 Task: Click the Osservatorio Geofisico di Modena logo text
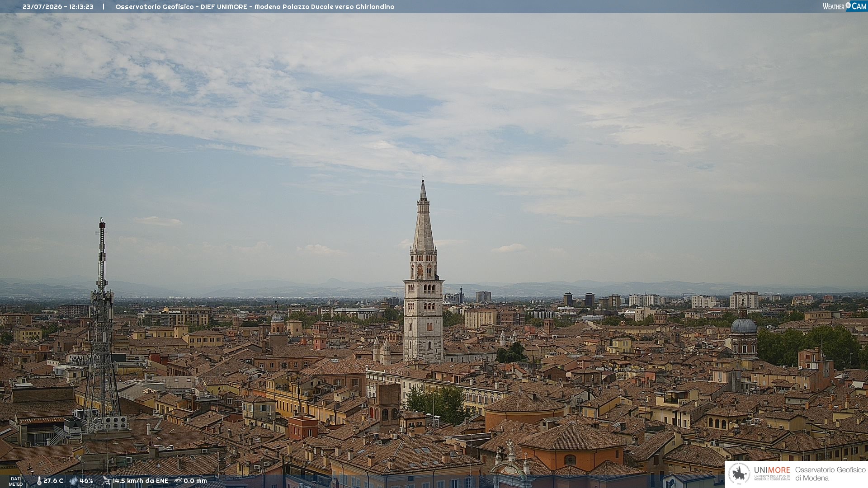830,474
